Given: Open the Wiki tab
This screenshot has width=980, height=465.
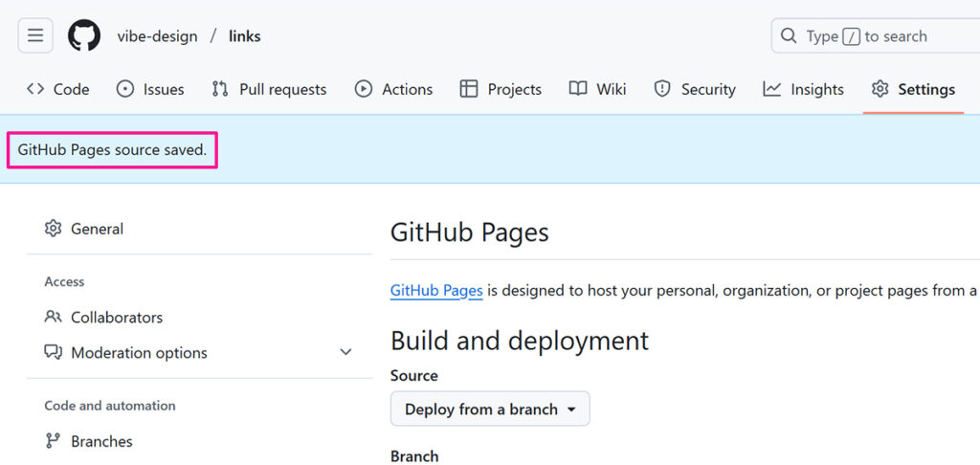Looking at the screenshot, I should (x=597, y=89).
